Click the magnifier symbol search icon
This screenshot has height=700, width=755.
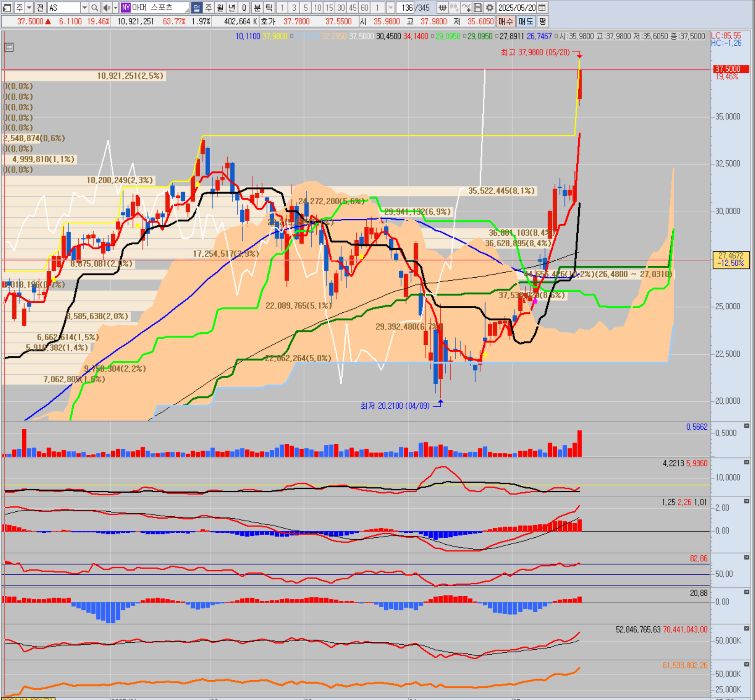coord(95,7)
